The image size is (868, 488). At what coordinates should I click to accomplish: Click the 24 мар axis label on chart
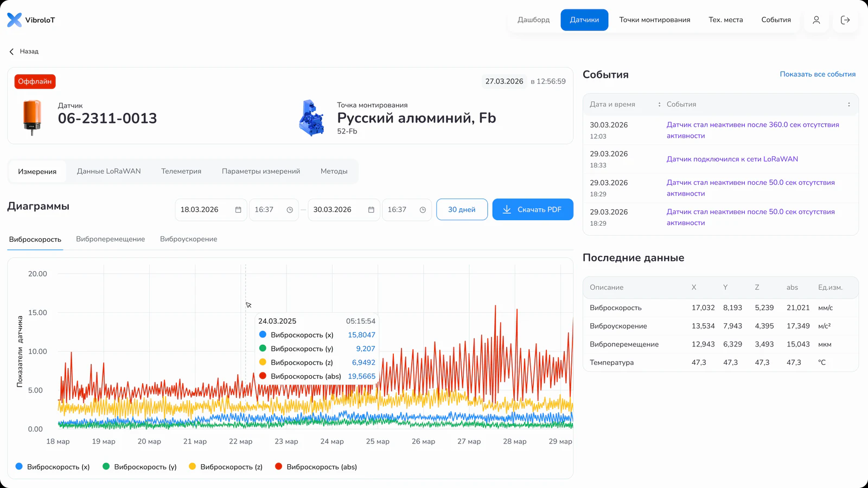click(332, 441)
